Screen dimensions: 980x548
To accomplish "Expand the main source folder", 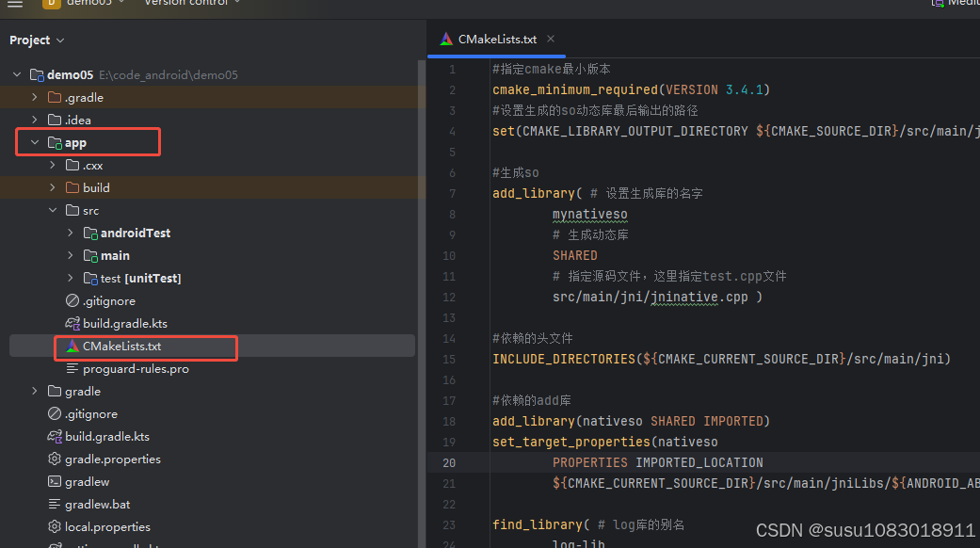I will pos(71,256).
